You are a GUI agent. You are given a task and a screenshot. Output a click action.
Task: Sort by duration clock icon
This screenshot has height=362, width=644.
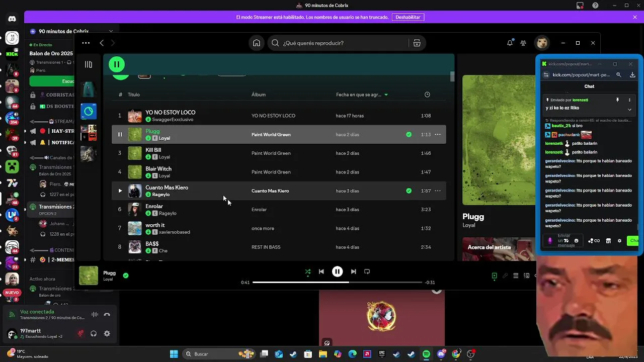[427, 95]
